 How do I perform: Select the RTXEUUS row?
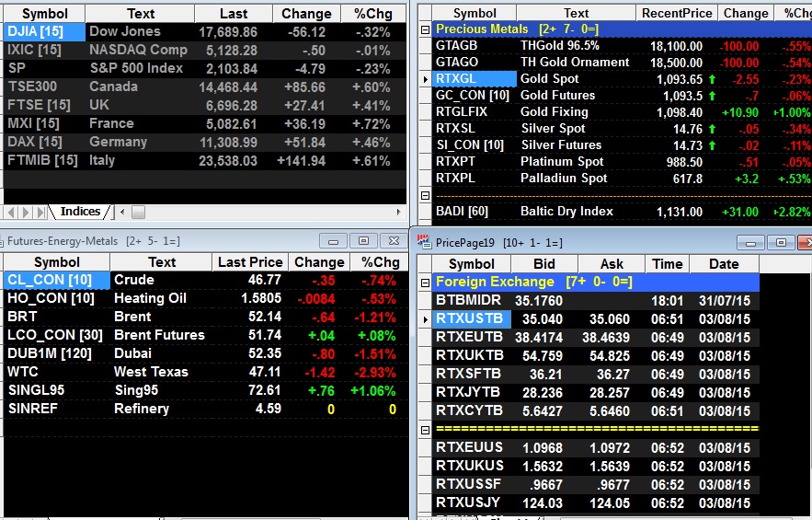[596, 447]
